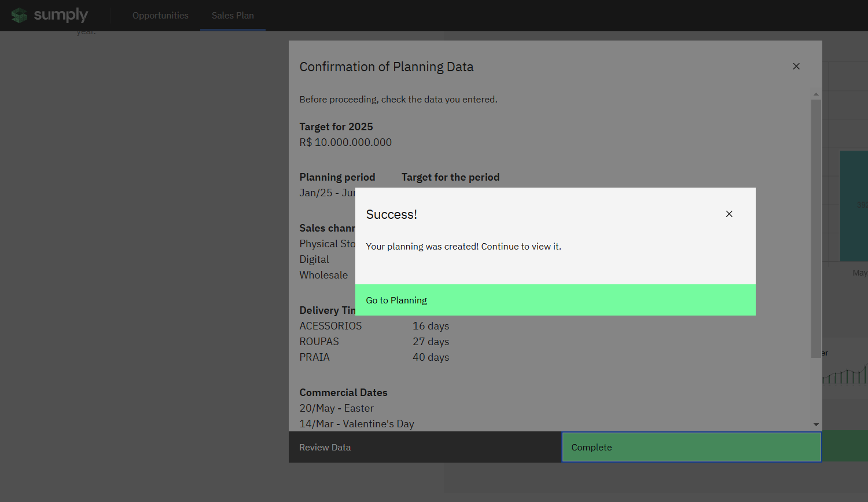This screenshot has width=868, height=502.
Task: Switch to the Sales Plan tab
Action: [233, 16]
